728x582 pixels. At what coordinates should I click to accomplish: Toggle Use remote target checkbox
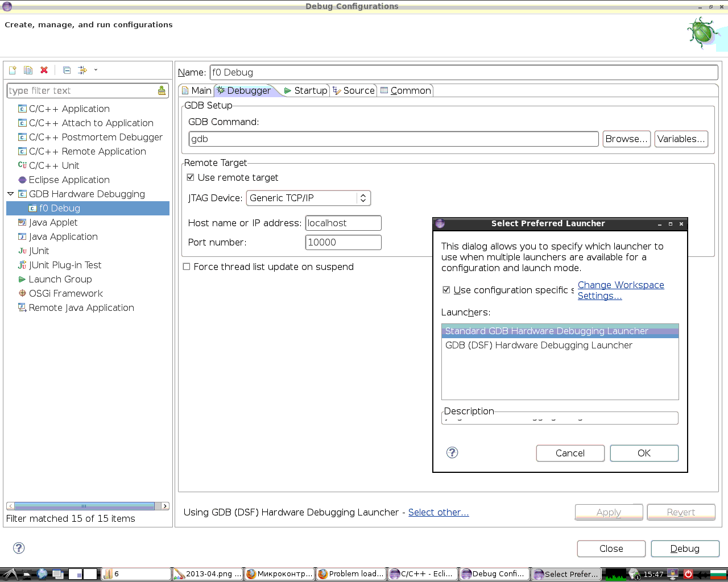point(191,177)
